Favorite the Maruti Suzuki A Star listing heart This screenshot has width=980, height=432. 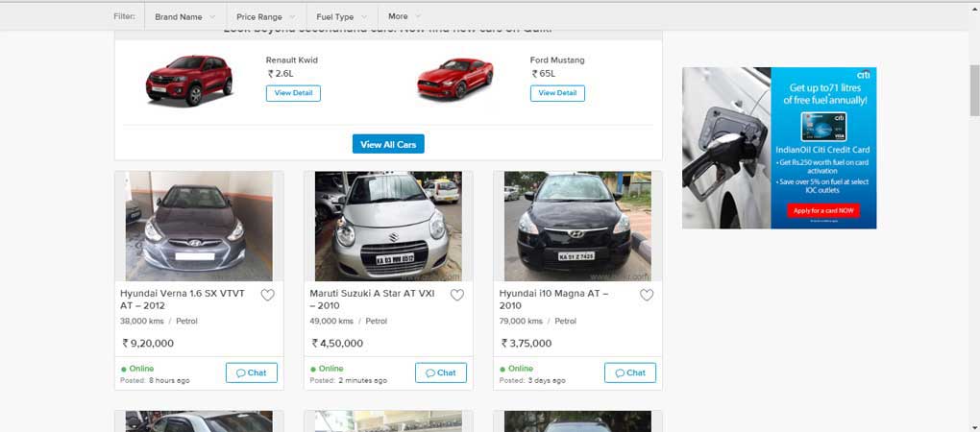[457, 296]
